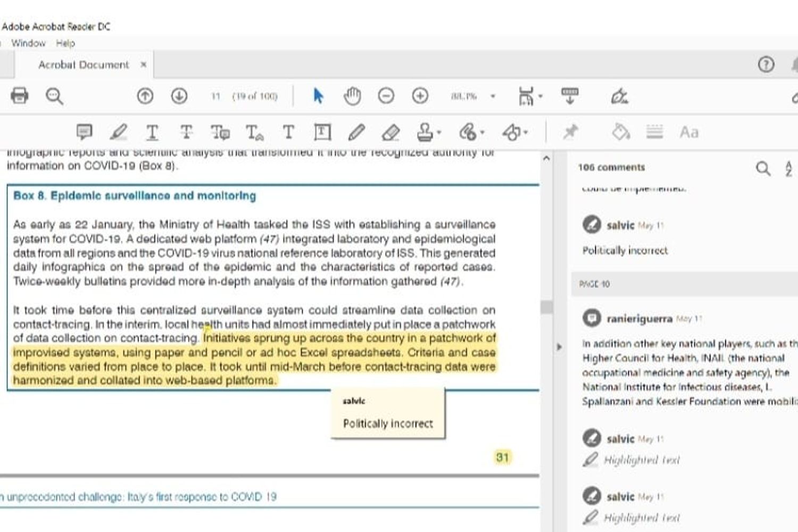Collapse the comments pane with the arrow
The width and height of the screenshot is (798, 532).
click(559, 347)
